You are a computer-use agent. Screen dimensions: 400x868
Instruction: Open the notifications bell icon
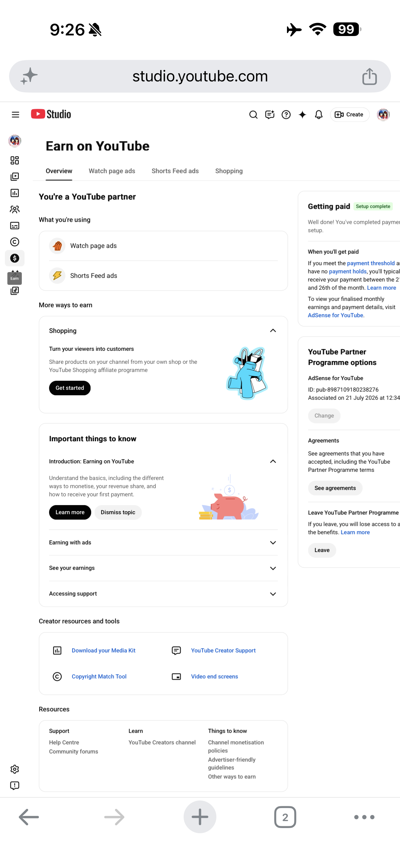(319, 115)
